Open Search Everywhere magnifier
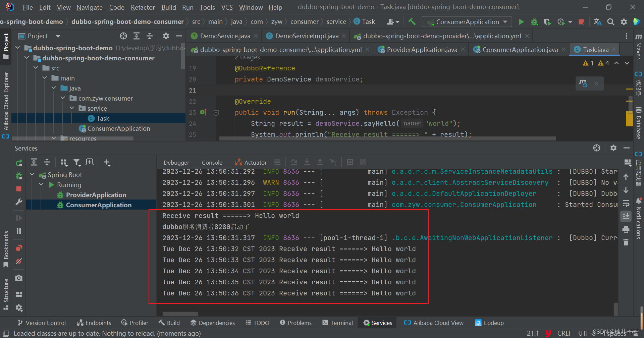This screenshot has width=644, height=338. coord(611,22)
